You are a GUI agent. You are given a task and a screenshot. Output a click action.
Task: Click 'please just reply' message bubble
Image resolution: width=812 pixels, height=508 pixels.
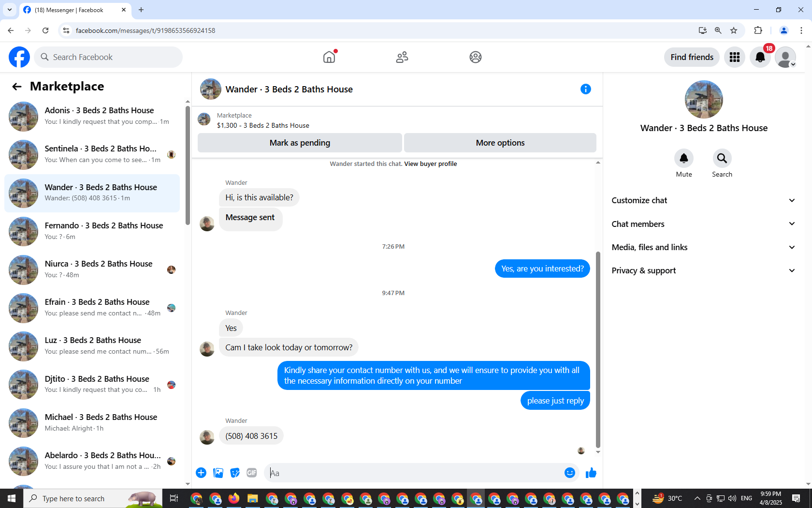pos(555,401)
